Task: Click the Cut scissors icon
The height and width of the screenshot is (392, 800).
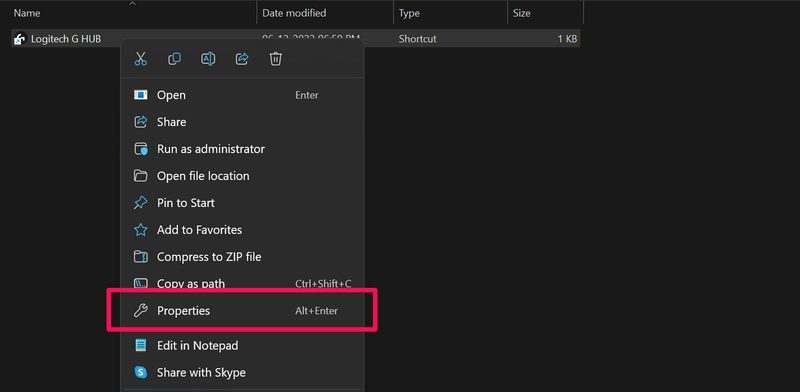Action: point(140,59)
